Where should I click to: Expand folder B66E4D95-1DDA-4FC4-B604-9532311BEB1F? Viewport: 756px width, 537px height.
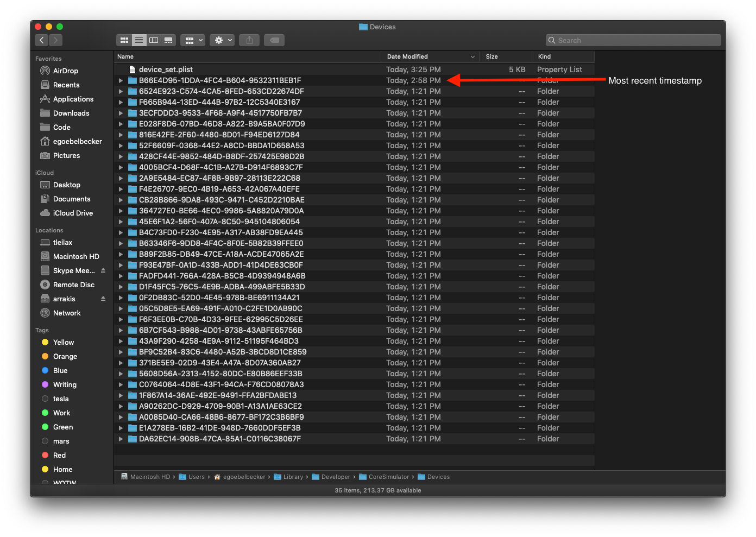(x=121, y=80)
